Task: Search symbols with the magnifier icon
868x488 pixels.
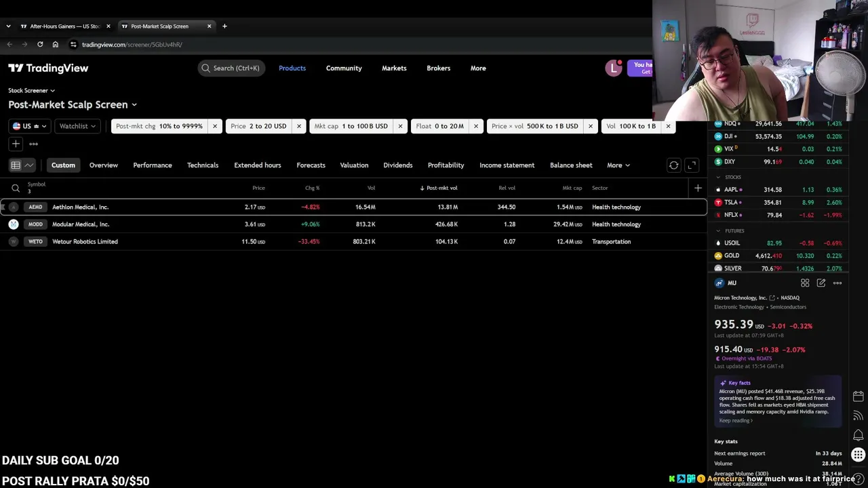Action: [16, 188]
